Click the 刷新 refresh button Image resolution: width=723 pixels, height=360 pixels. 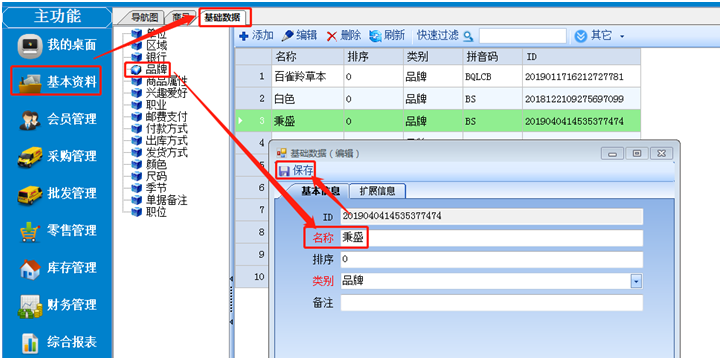click(x=387, y=35)
